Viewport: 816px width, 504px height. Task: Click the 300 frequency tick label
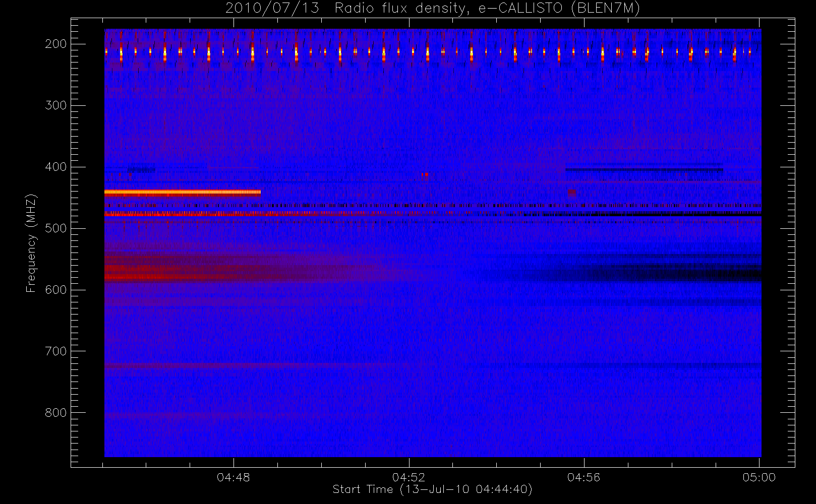pyautogui.click(x=56, y=105)
